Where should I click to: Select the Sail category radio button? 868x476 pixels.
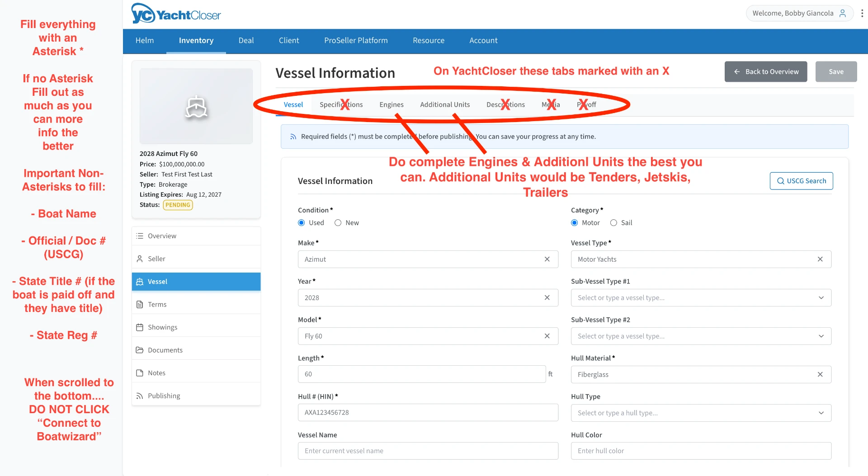click(x=613, y=223)
